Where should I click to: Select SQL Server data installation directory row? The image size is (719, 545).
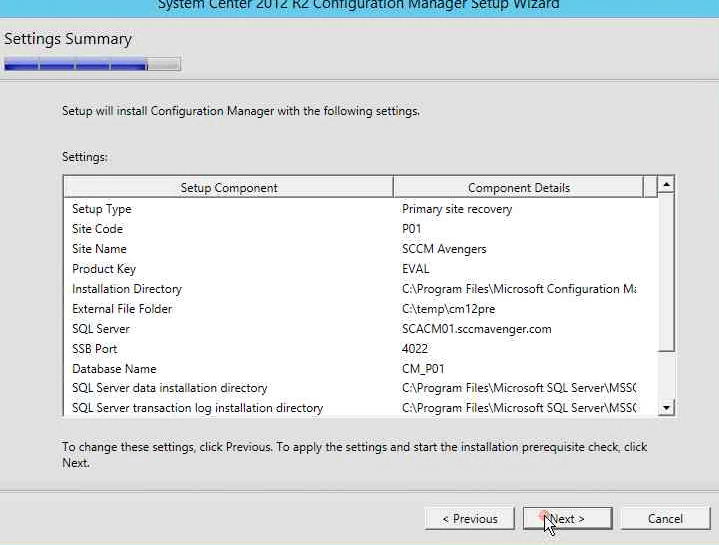click(x=360, y=388)
